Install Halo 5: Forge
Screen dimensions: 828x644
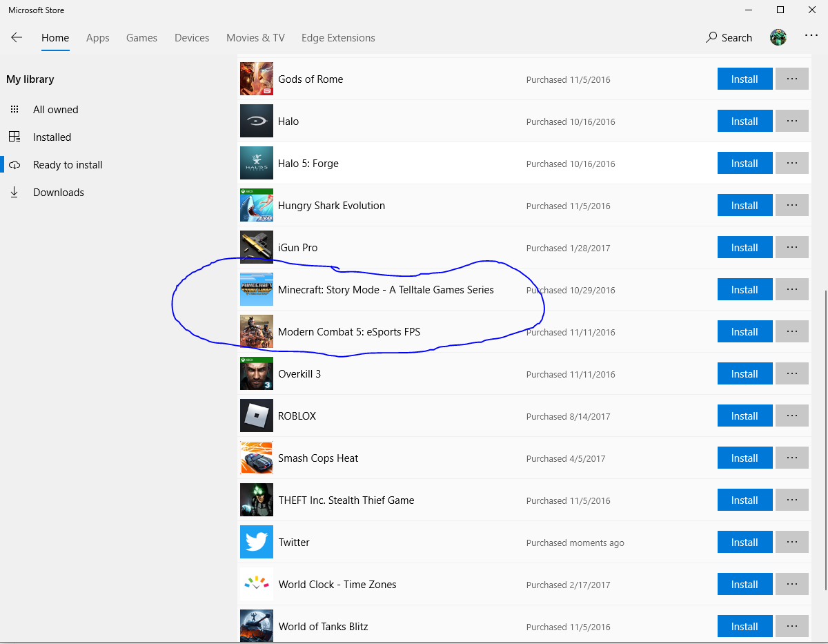pos(745,164)
